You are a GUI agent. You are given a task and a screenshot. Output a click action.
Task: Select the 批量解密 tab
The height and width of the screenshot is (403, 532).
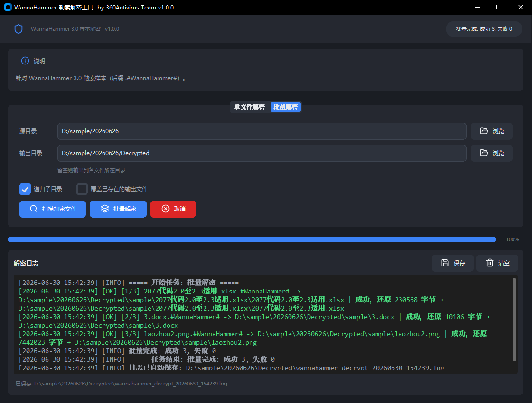286,107
